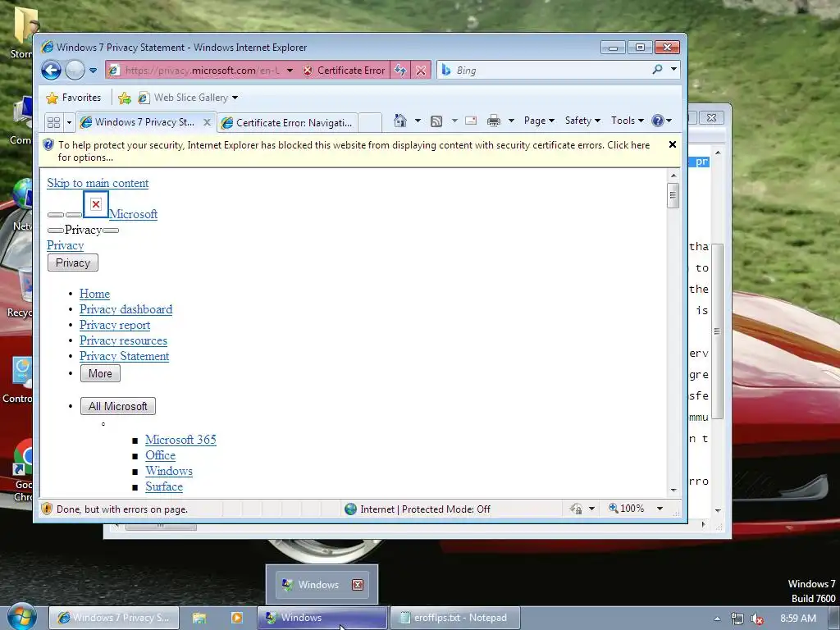The height and width of the screenshot is (630, 840).
Task: Click the All Microsoft button
Action: [x=118, y=406]
